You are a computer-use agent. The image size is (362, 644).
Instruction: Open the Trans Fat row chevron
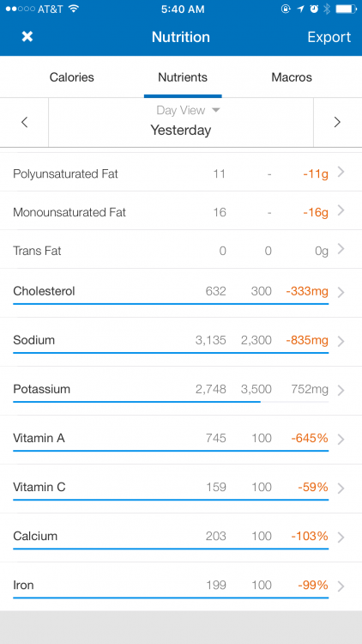341,250
